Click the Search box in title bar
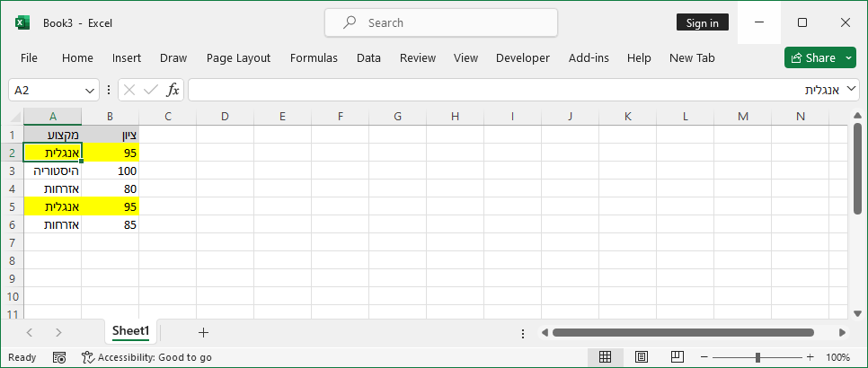868x368 pixels. (x=440, y=22)
